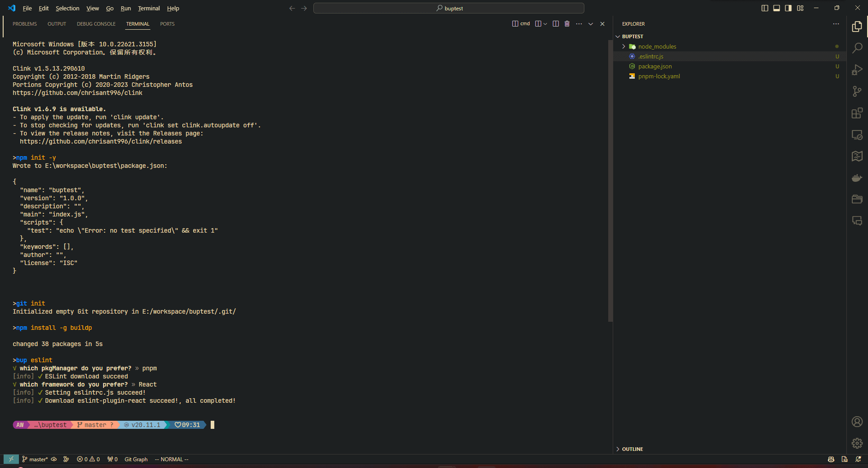
Task: Open the Remote Explorer icon in the activity bar
Action: point(857,135)
